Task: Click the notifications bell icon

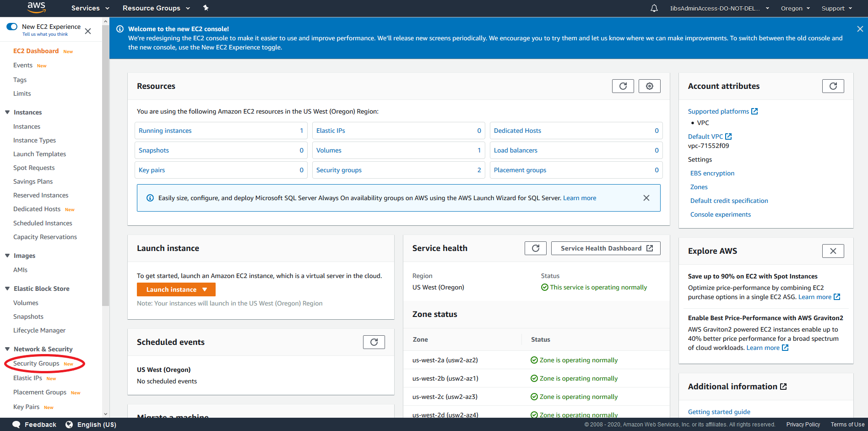Action: coord(654,8)
